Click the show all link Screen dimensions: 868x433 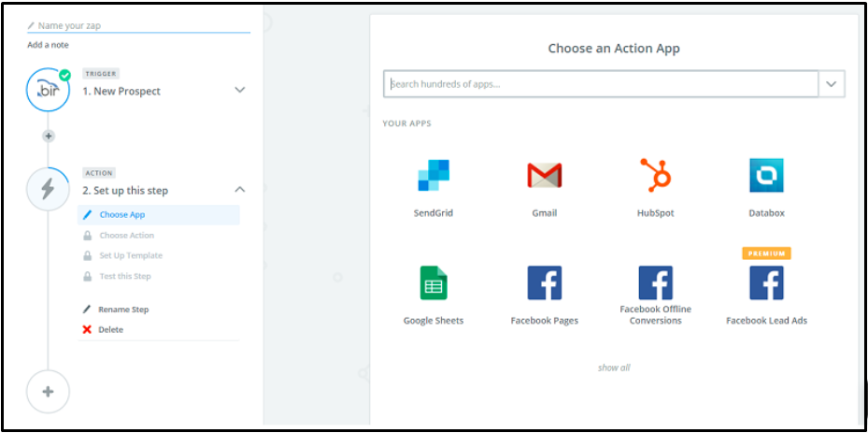tap(614, 368)
